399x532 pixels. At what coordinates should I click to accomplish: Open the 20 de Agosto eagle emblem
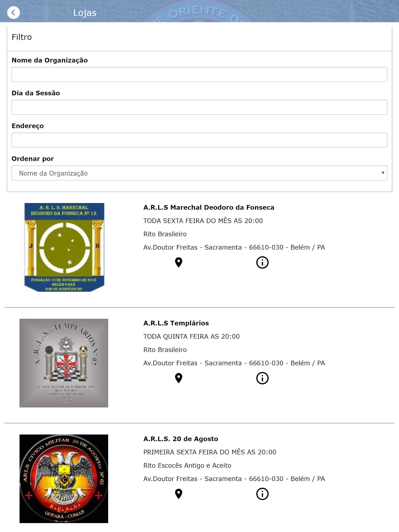[x=64, y=479]
